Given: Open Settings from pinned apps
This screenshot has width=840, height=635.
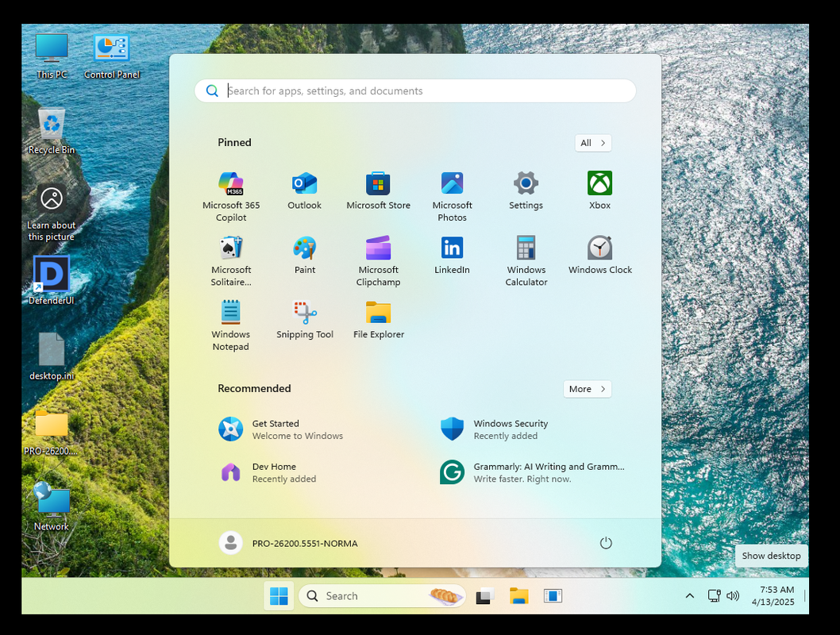Looking at the screenshot, I should coord(526,190).
